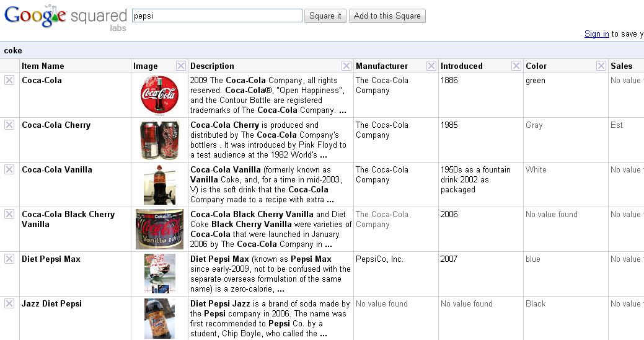Open the Black Cherry Vanilla can thumbnail
644x340 pixels.
[x=159, y=230]
